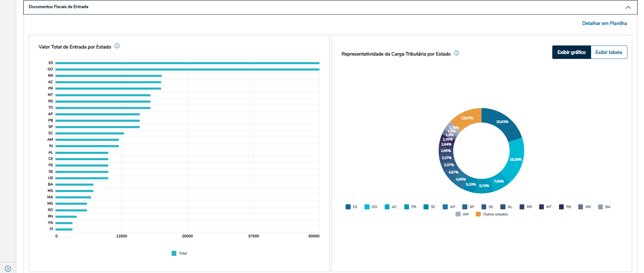Toggle the PR legend entry in donut chart

pyautogui.click(x=410, y=207)
